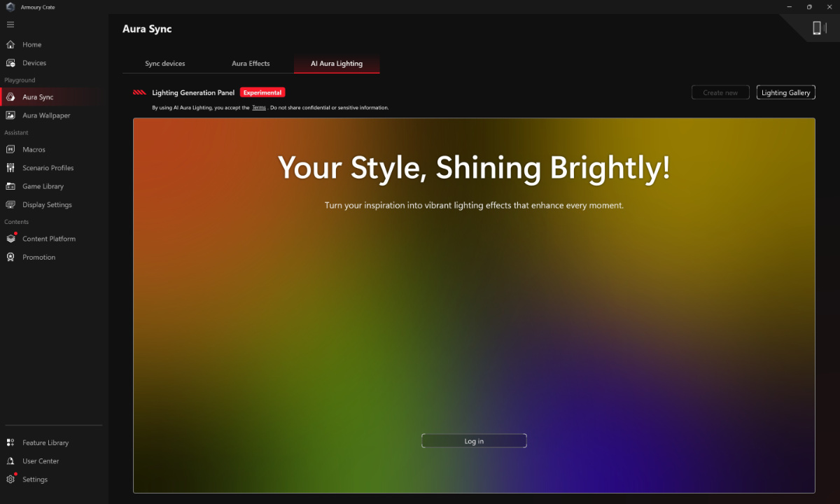Click the User Center bell icon
Image resolution: width=840 pixels, height=504 pixels.
[x=10, y=461]
